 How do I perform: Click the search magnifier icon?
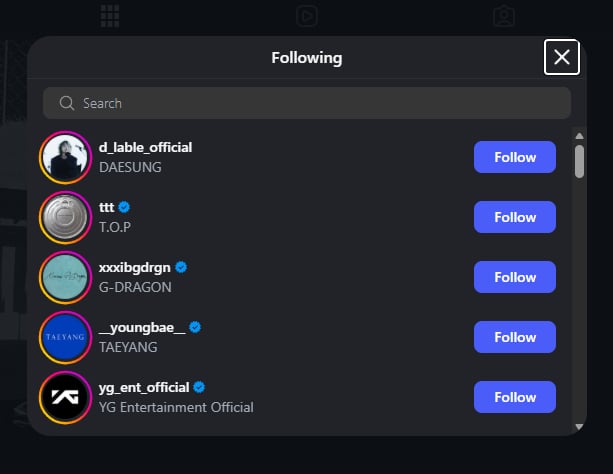click(68, 103)
